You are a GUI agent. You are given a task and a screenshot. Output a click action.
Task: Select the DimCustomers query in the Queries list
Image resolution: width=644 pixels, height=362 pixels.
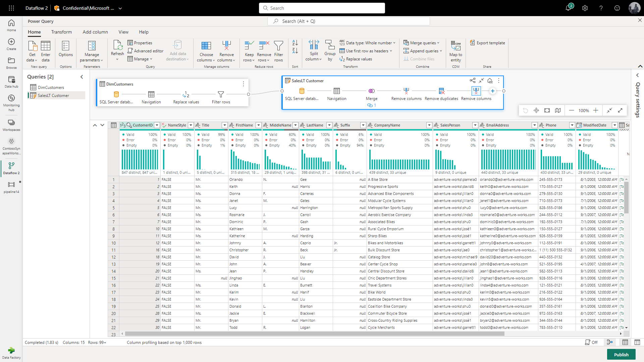click(x=51, y=87)
